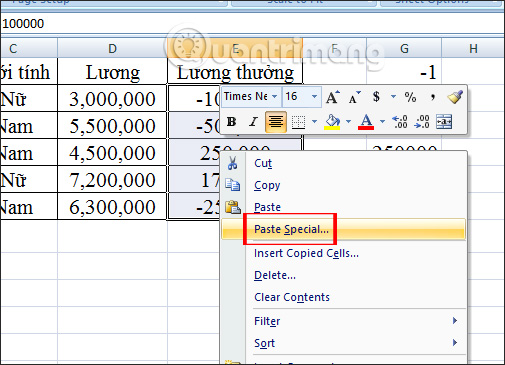This screenshot has width=505, height=365.
Task: Select column G header
Action: point(404,49)
